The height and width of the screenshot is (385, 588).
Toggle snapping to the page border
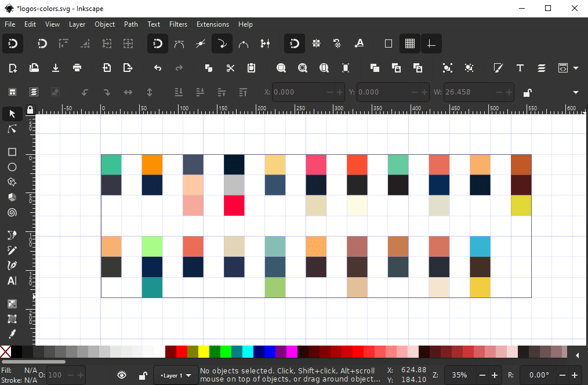click(389, 43)
